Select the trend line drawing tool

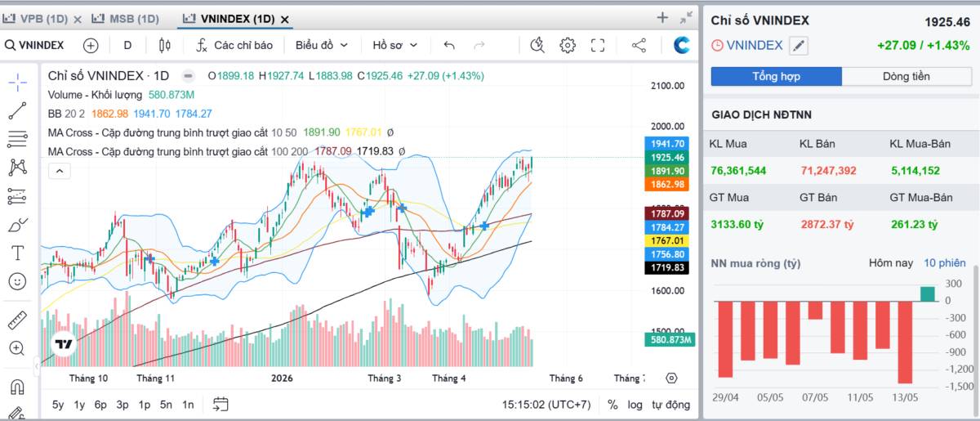click(x=17, y=110)
